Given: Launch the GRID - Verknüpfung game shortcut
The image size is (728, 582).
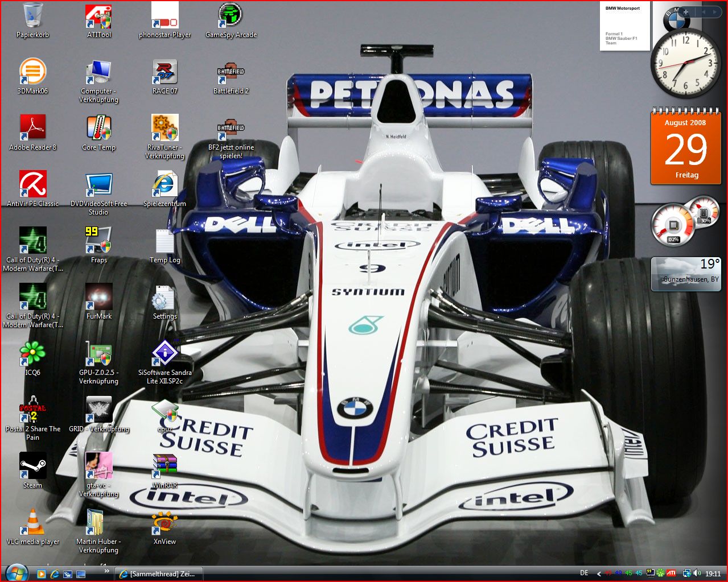Looking at the screenshot, I should [x=98, y=415].
